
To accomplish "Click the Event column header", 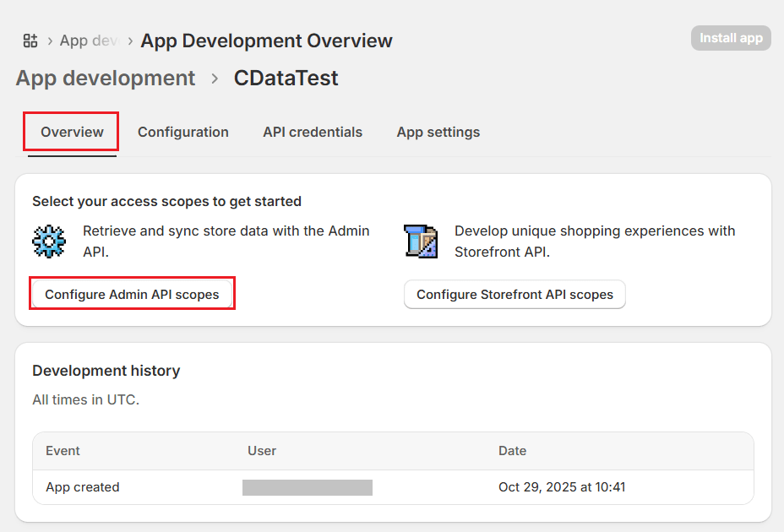I will point(63,451).
